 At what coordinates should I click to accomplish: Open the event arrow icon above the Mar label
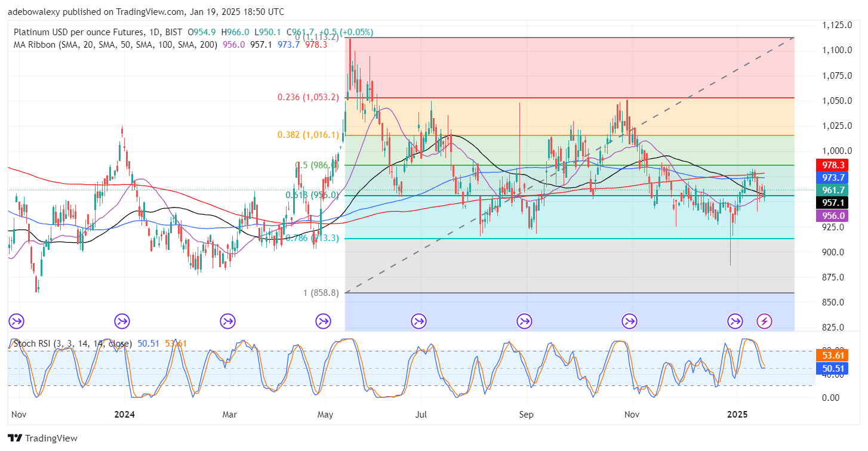[x=227, y=322]
